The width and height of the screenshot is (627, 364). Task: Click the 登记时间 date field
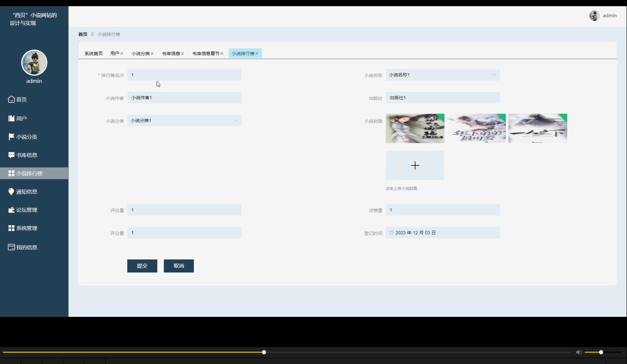(443, 233)
